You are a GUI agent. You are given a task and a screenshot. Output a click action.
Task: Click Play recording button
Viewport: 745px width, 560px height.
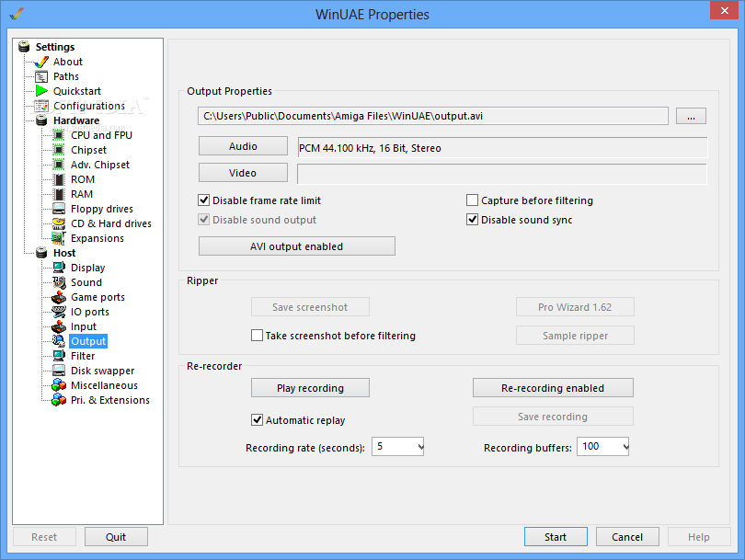tap(310, 388)
